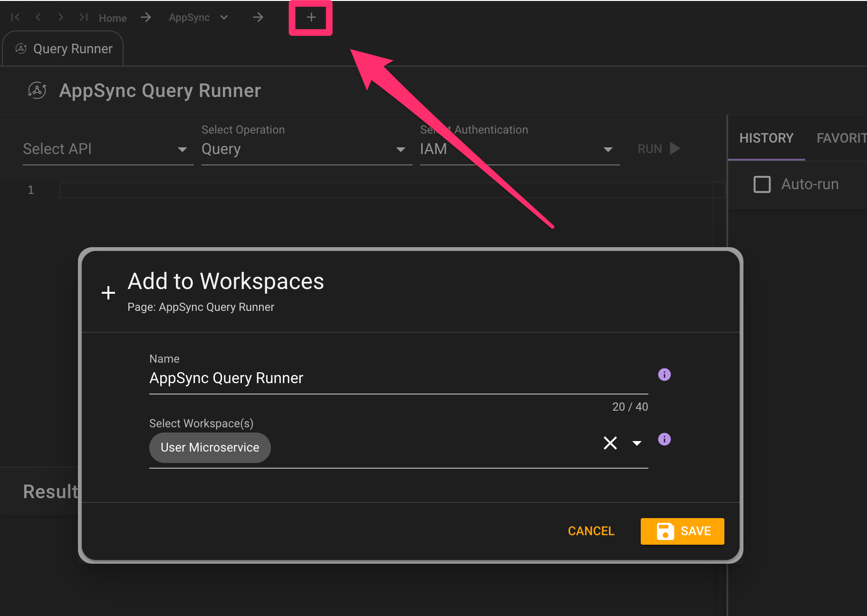867x616 pixels.
Task: Go back with previous chevron icon
Action: [x=38, y=18]
